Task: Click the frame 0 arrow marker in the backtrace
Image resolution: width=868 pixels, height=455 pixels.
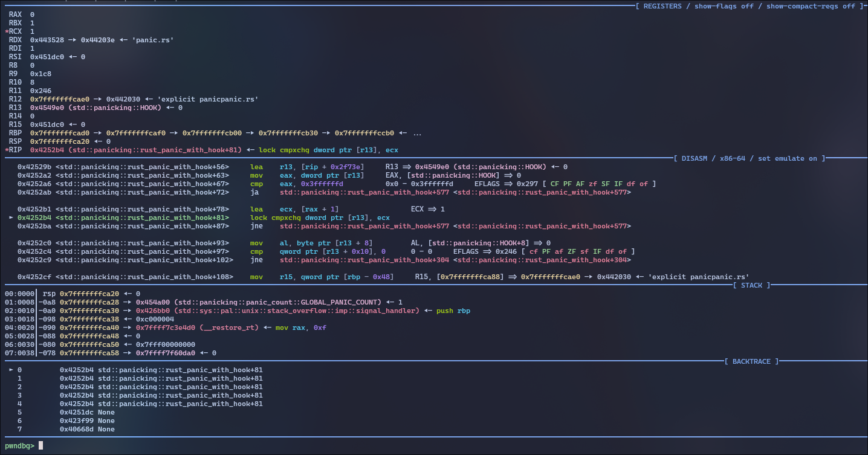Action: tap(11, 370)
